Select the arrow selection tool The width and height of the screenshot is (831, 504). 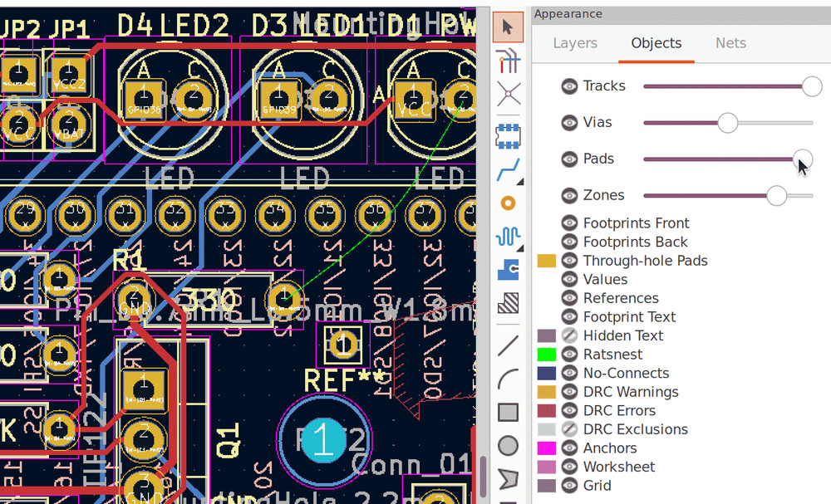[x=508, y=27]
